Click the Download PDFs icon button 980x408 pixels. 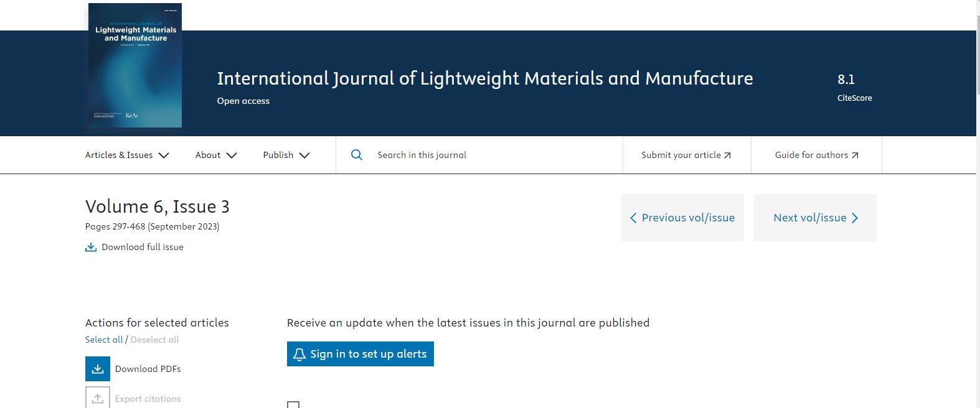click(98, 369)
